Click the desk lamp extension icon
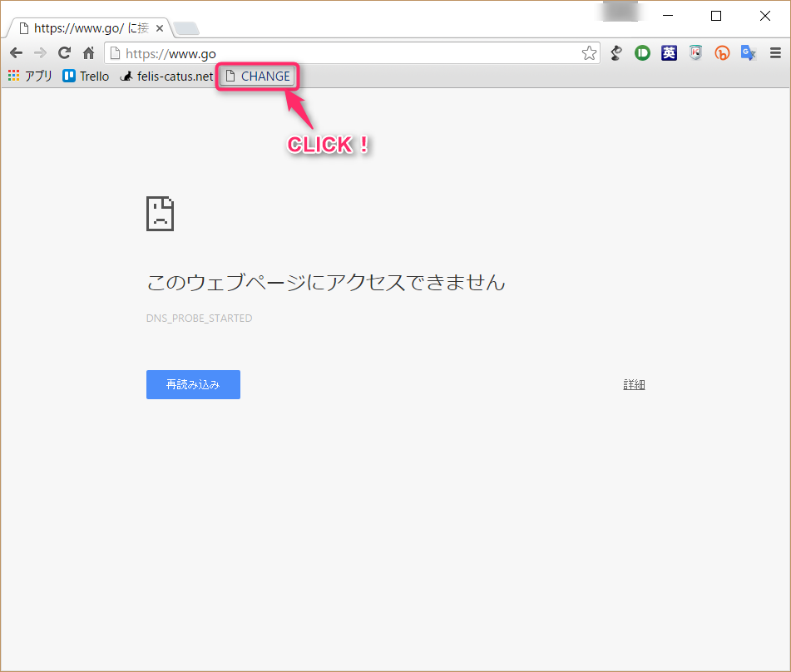The height and width of the screenshot is (672, 791). [x=615, y=52]
